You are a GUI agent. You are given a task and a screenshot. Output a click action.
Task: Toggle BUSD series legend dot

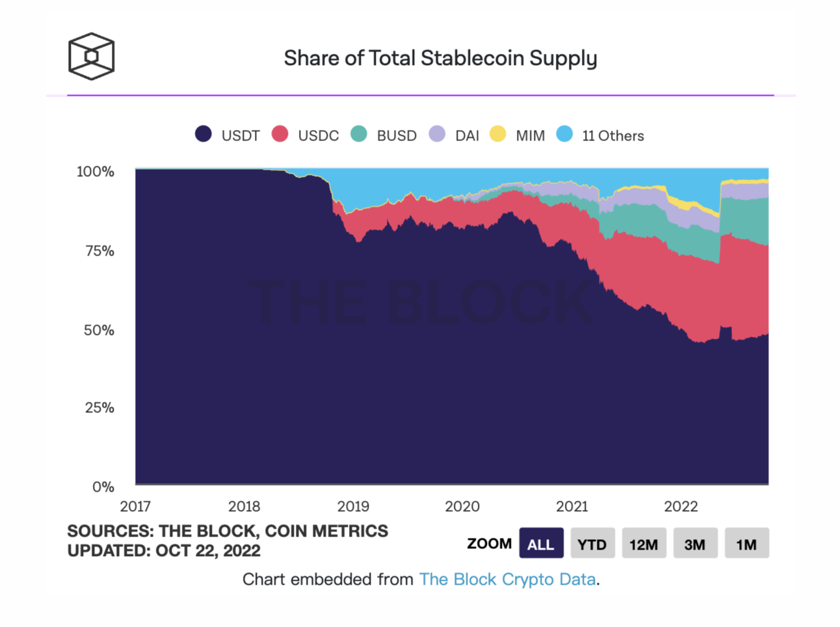359,134
